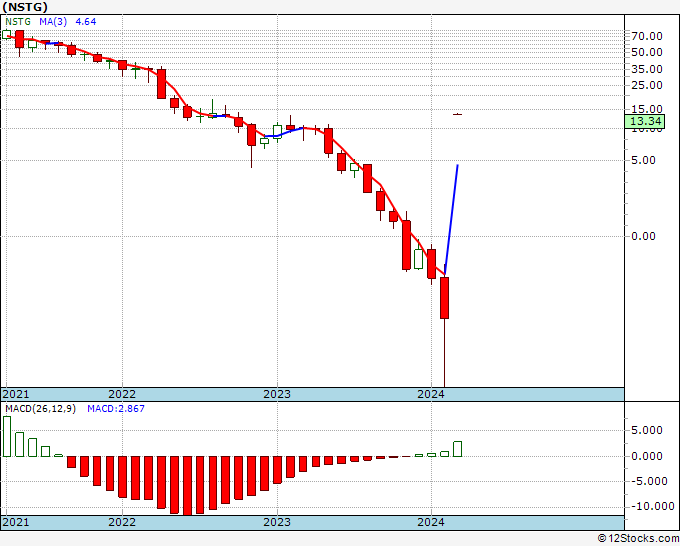
Task: Click the moving average value 4.64
Action: (x=85, y=22)
